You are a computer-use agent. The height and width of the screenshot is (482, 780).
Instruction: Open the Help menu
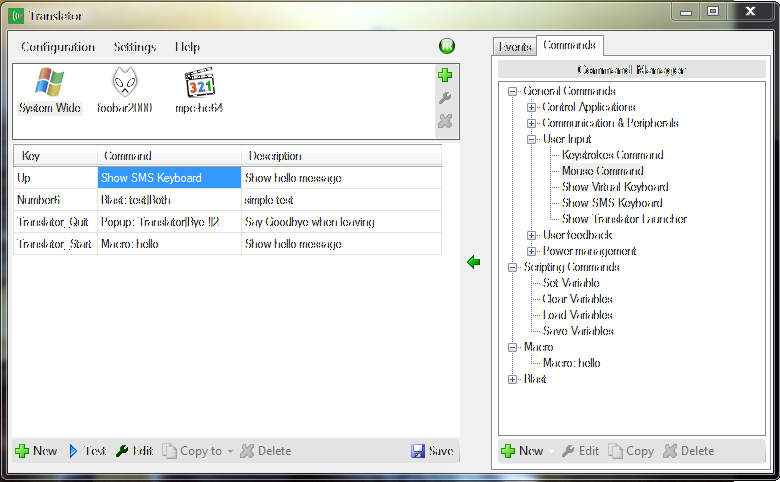188,47
